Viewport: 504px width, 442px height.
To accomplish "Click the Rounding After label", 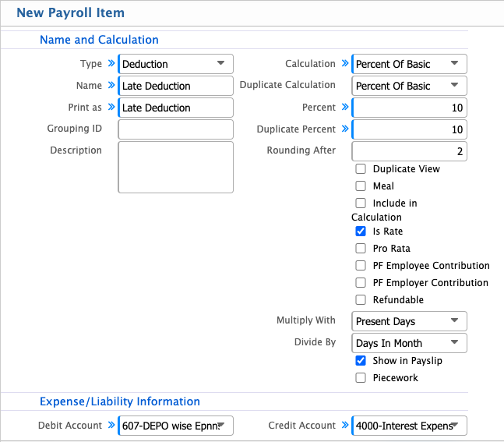I will [301, 150].
